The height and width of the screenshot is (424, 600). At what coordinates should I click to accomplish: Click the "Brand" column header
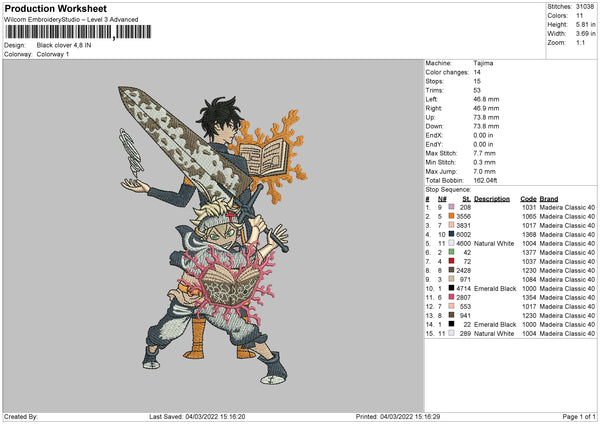click(x=549, y=199)
